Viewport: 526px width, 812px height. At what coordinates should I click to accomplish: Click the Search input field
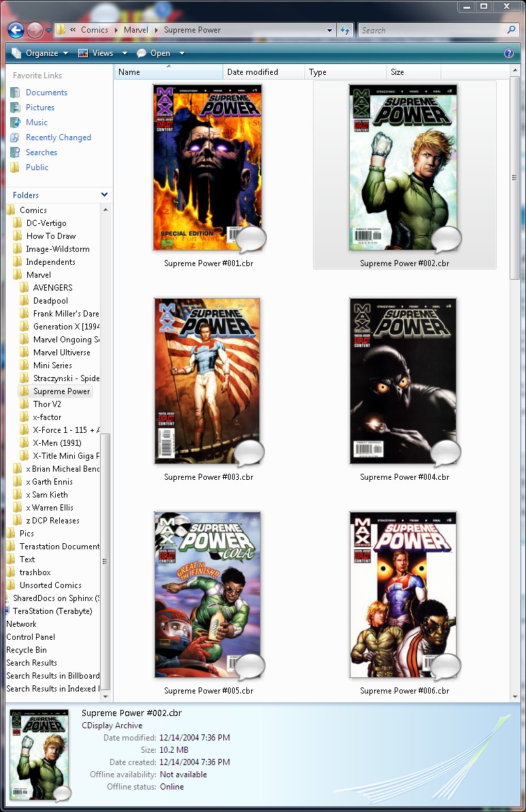(x=432, y=30)
